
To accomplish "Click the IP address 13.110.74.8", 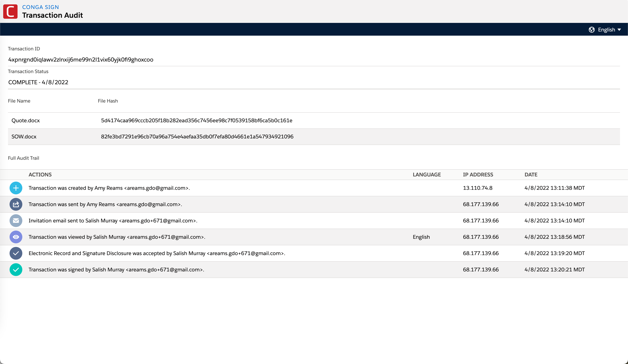I will [x=478, y=188].
